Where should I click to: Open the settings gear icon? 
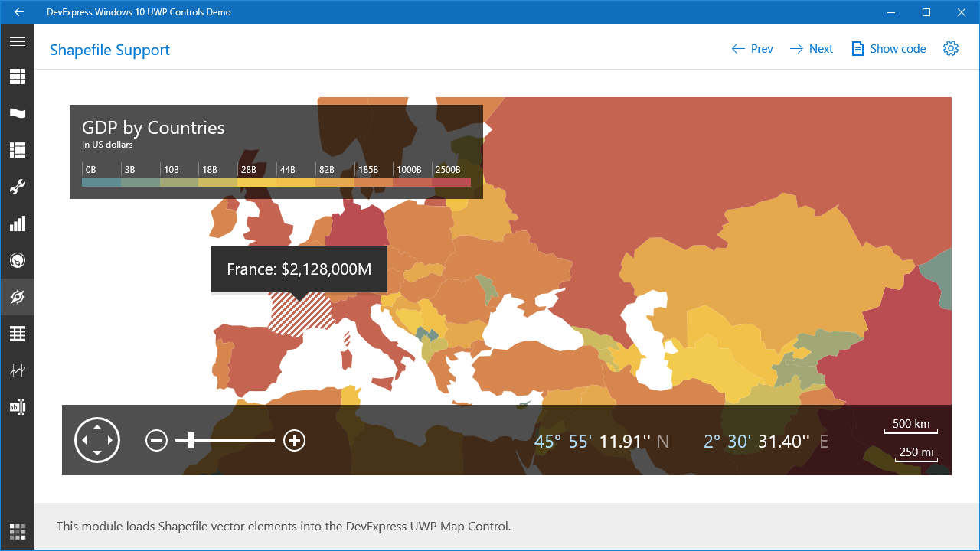point(951,48)
